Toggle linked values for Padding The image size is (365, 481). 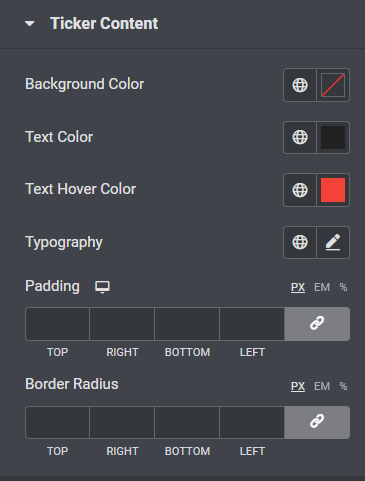tap(317, 324)
